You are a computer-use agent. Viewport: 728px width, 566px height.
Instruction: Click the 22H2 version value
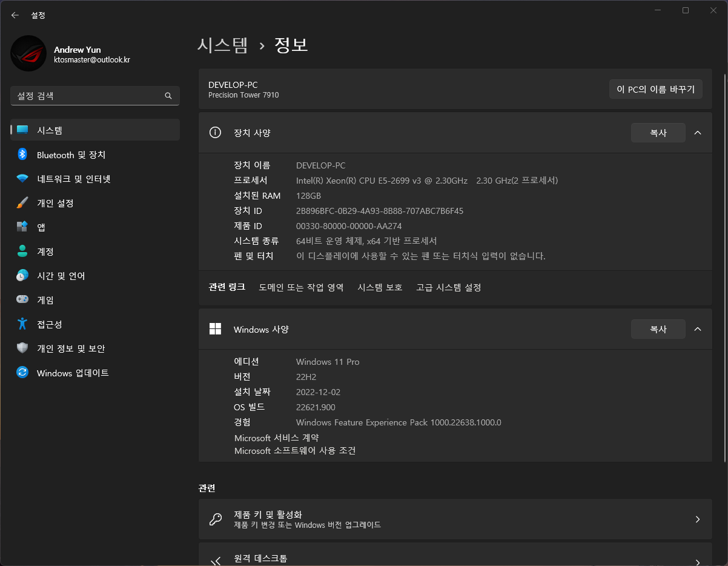306,377
